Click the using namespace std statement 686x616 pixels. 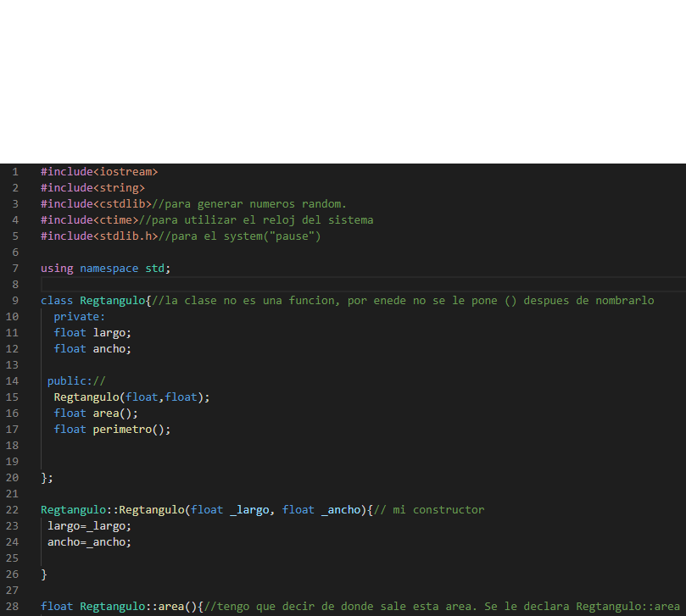(x=103, y=268)
